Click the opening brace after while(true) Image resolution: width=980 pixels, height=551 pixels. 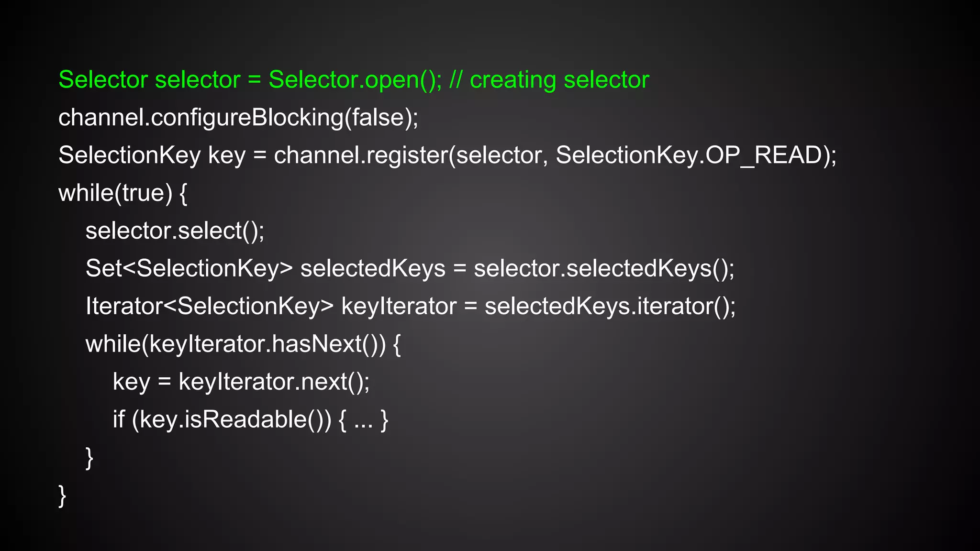pyautogui.click(x=183, y=193)
